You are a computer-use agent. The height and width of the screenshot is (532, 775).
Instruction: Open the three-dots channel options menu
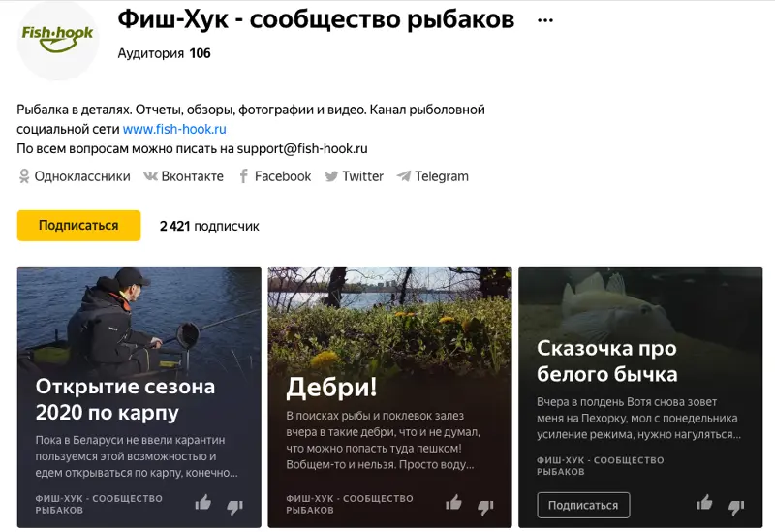click(545, 20)
